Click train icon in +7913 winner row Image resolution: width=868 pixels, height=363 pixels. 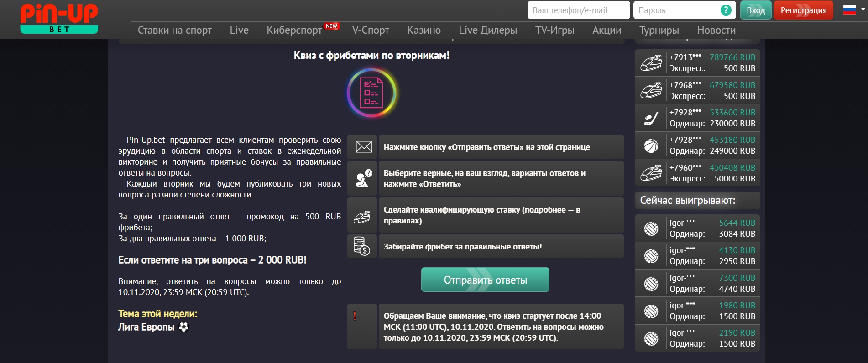click(651, 63)
